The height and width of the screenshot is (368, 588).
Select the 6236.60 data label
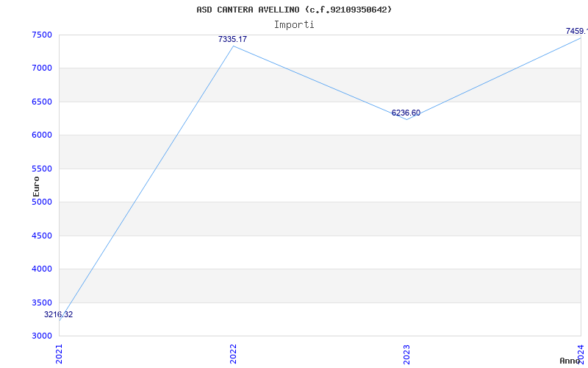[x=406, y=113]
